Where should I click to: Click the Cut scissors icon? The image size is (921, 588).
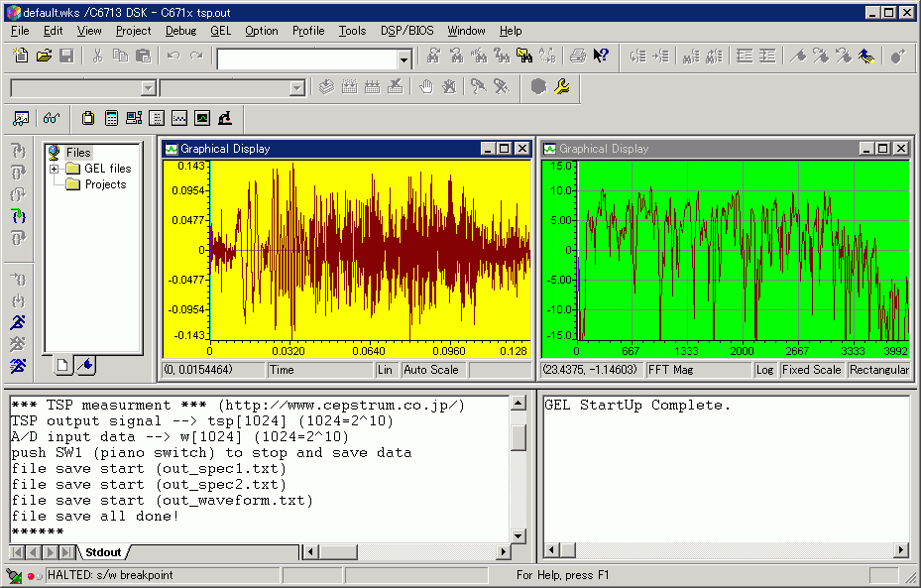97,56
